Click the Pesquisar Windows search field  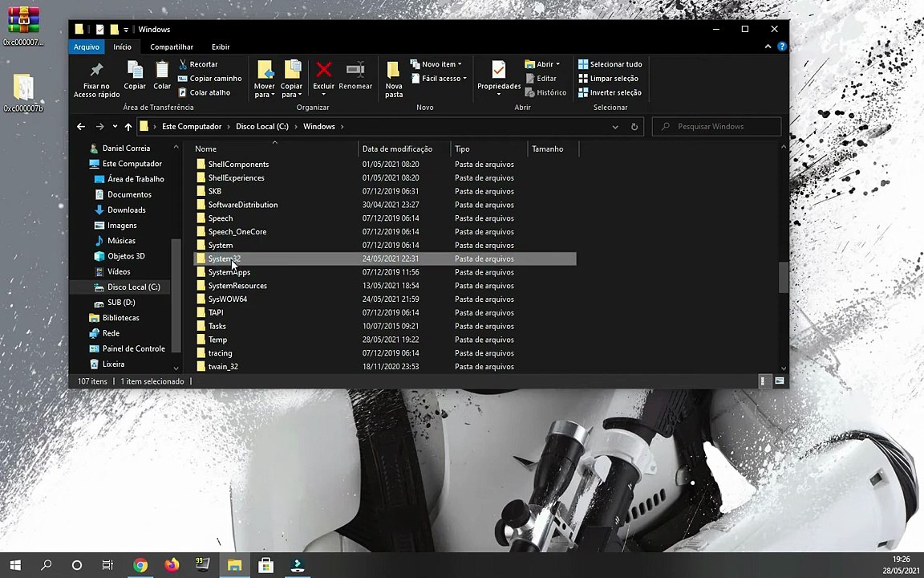click(716, 126)
